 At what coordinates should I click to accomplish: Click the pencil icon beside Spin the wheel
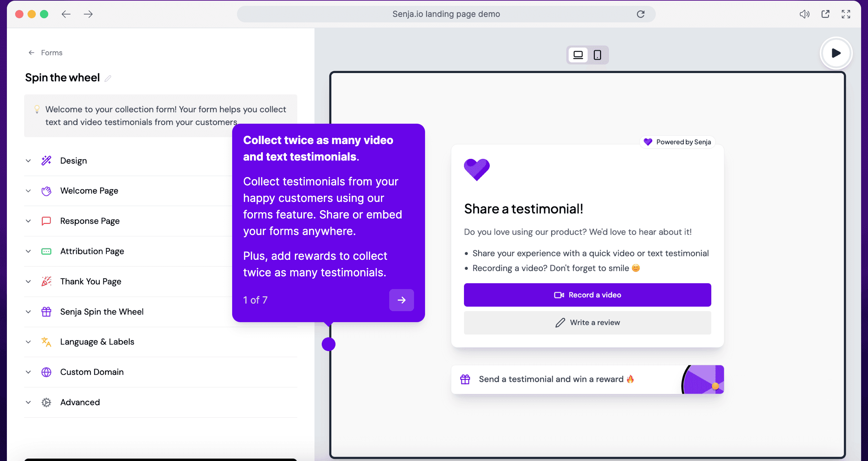click(108, 79)
